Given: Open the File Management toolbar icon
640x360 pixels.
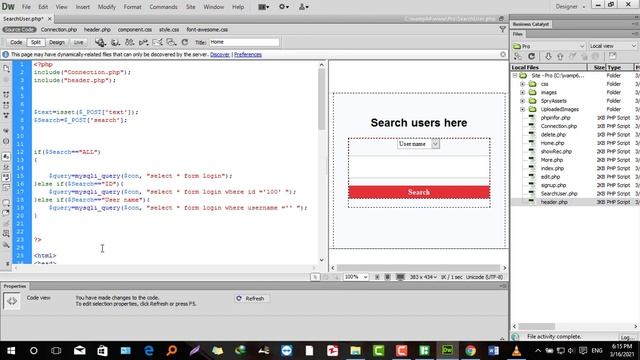Looking at the screenshot, I should tap(129, 42).
